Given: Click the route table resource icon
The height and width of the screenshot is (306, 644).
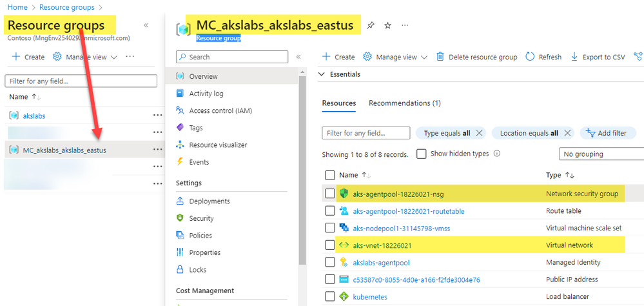Looking at the screenshot, I should point(344,210).
